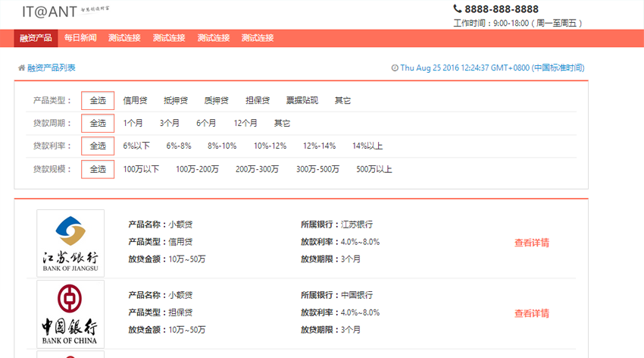The image size is (644, 358).
Task: Click the phone number 8888-888-8888
Action: pos(502,9)
